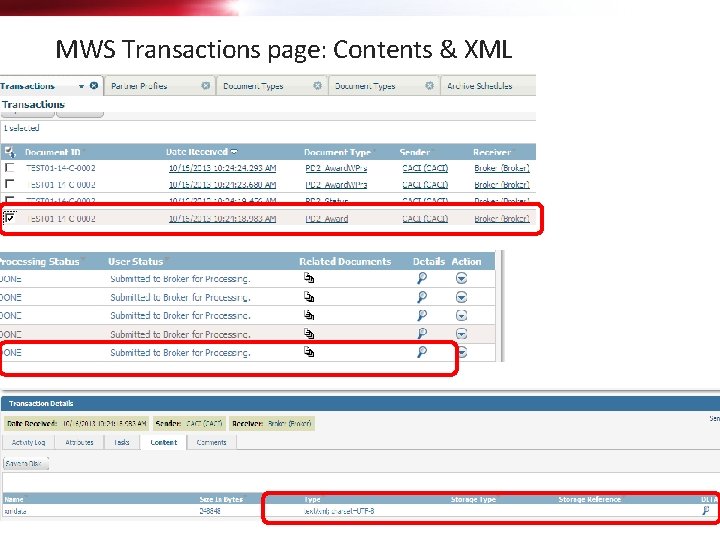Open CACI sender link in the PD2_Award row
720x540 pixels.
pyautogui.click(x=425, y=219)
